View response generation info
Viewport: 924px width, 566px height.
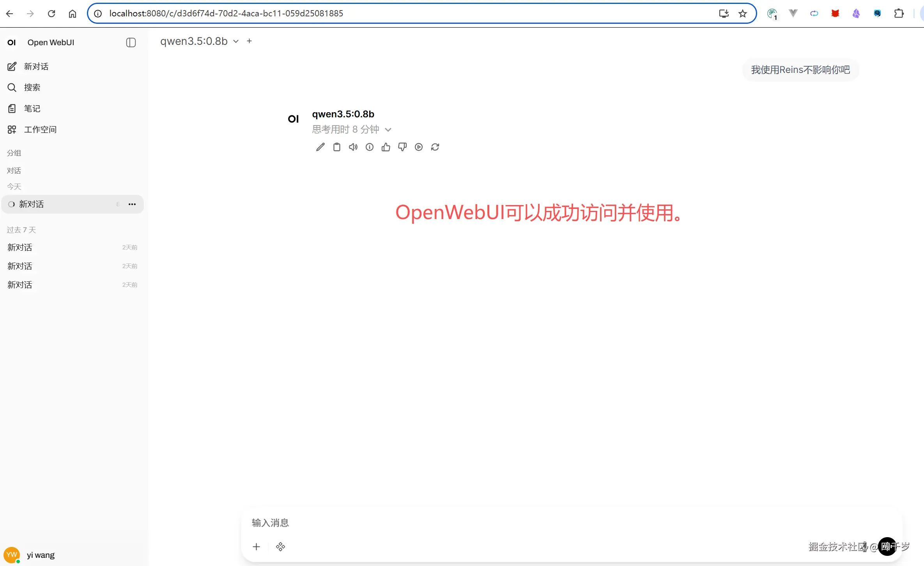(x=369, y=147)
